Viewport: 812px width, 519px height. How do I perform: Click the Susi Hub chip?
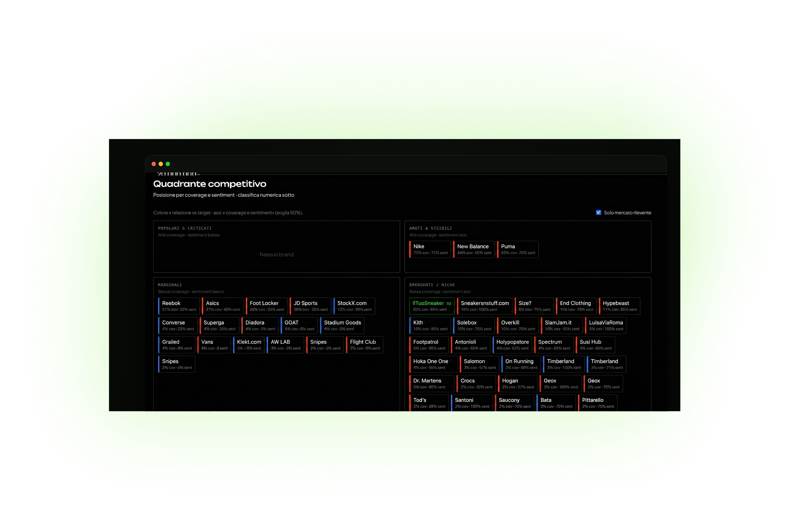point(595,345)
